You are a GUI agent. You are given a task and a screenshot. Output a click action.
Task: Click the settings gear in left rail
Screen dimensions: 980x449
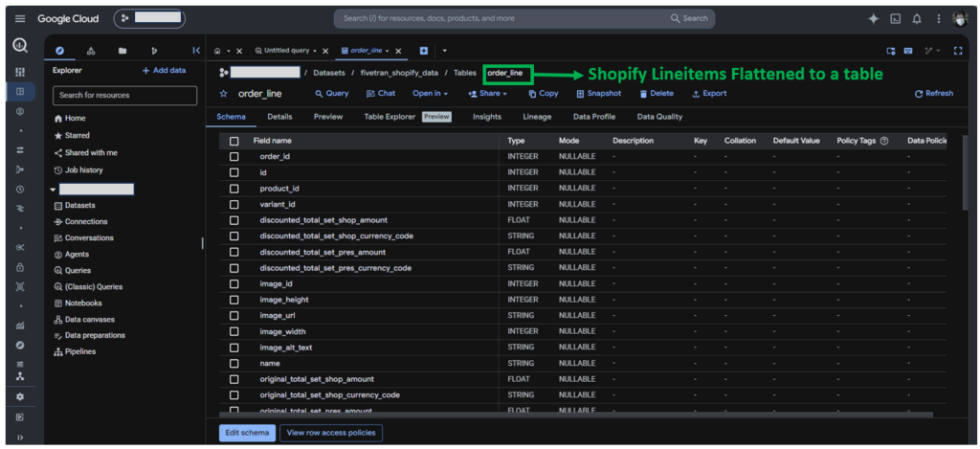[x=20, y=396]
